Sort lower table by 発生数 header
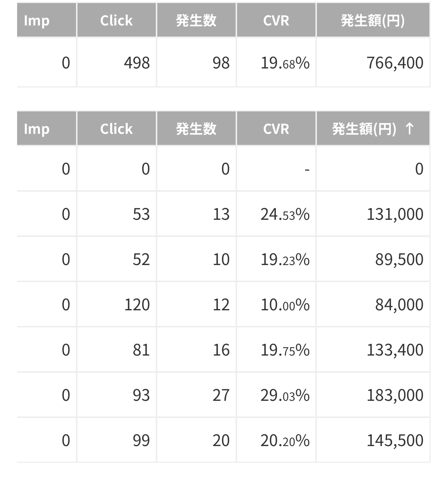Screen dimensions: 448x486 pyautogui.click(x=196, y=129)
